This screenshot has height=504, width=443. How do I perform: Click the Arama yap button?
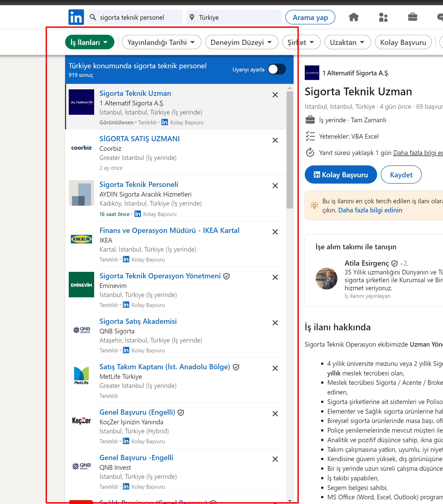coord(310,17)
